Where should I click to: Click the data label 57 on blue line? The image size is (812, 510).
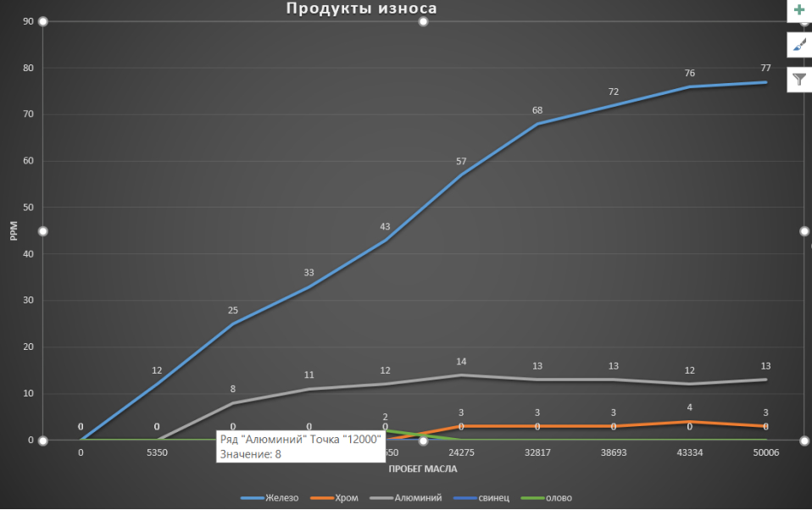461,161
